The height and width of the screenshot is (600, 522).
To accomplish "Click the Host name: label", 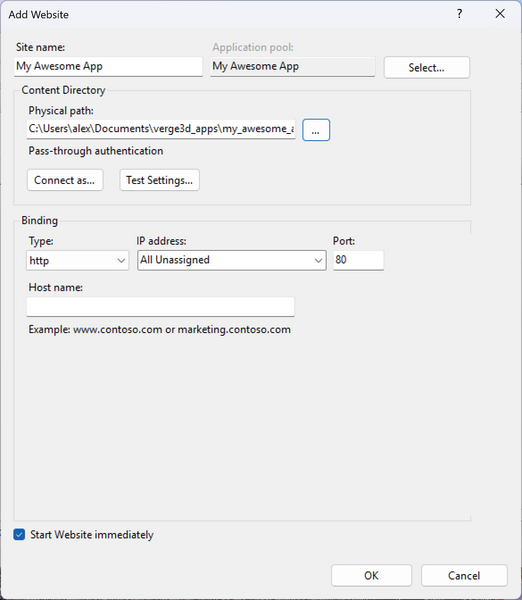I will [55, 287].
